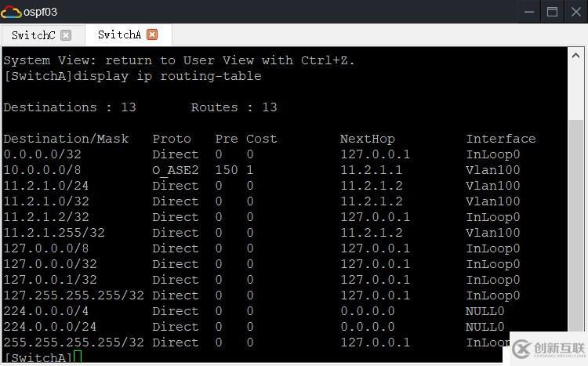This screenshot has width=588, height=366.
Task: Click the 11.2.1.1 next hop address
Action: [371, 170]
